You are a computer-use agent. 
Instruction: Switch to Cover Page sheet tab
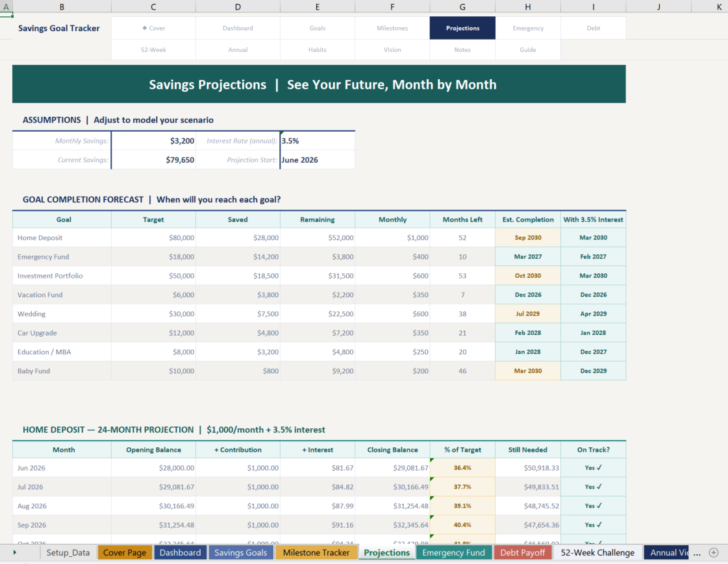(x=125, y=552)
